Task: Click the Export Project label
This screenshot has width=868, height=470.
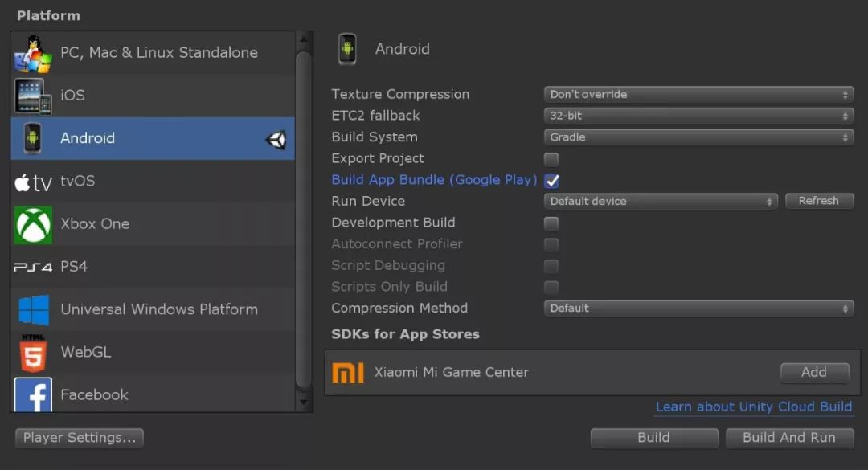Action: 378,159
